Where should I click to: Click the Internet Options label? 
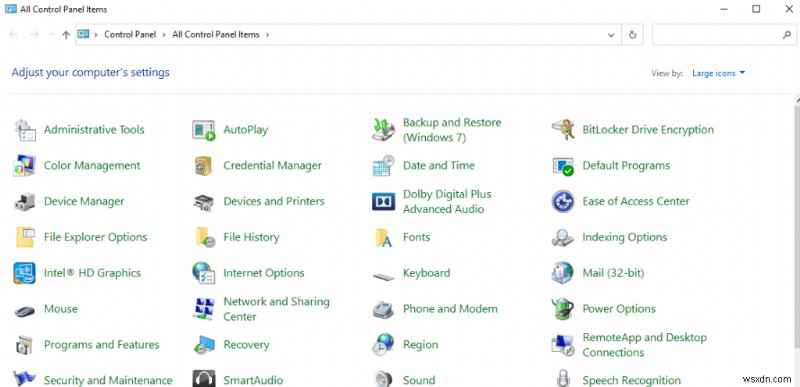(x=264, y=273)
